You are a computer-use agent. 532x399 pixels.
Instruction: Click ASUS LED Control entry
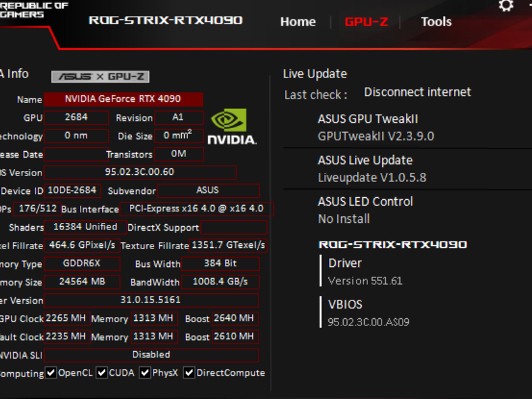click(x=365, y=210)
